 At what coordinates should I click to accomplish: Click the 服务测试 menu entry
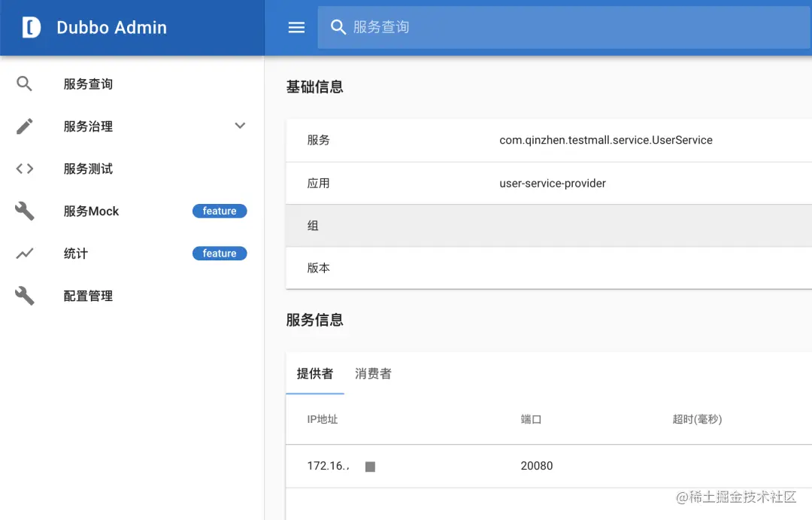pos(89,169)
